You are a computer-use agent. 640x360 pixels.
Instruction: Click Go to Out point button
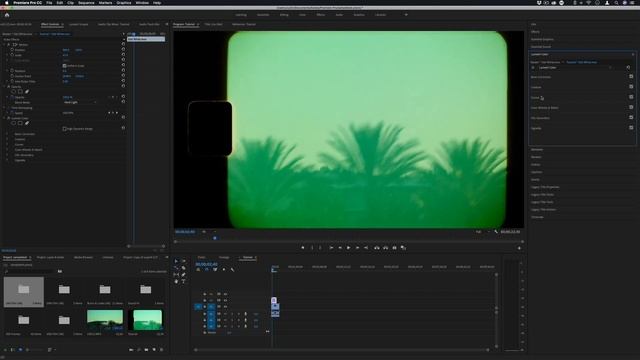(x=366, y=248)
